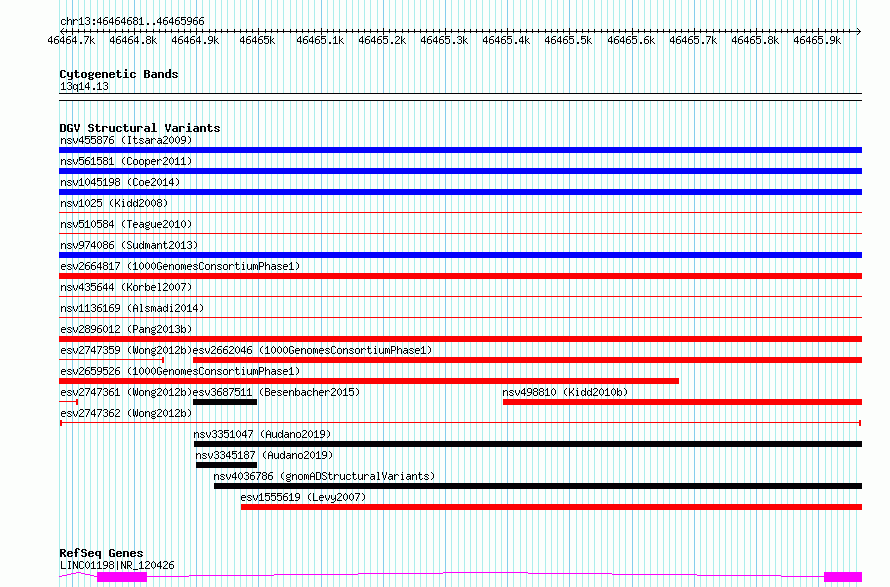Screen dimensions: 890x587
Task: Click the red bar for esv2659526
Action: pos(369,381)
